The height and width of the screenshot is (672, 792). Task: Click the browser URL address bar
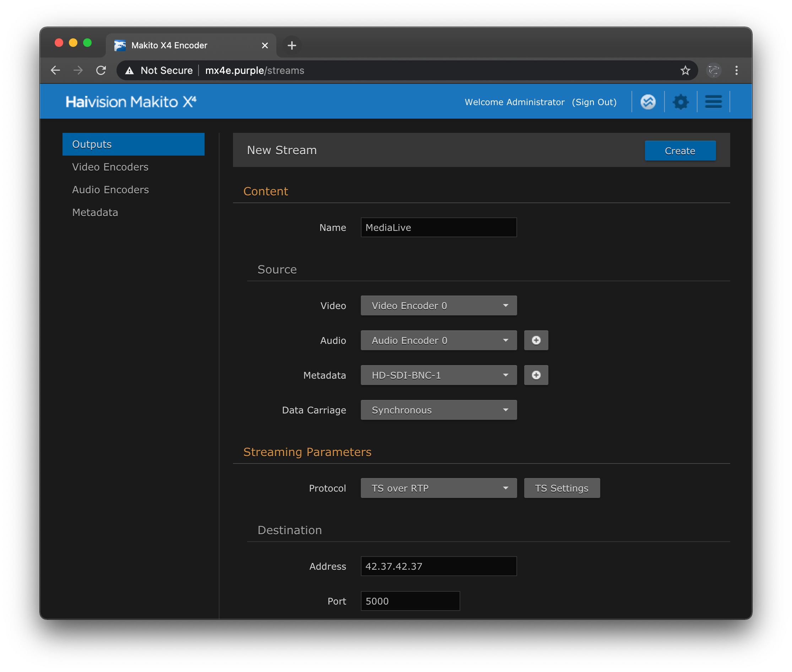(x=407, y=70)
